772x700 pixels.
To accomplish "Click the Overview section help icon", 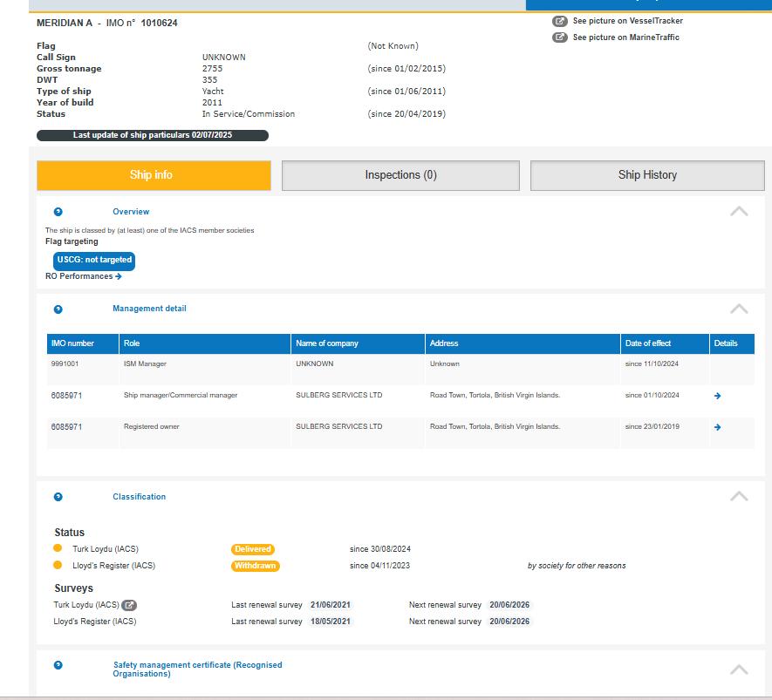I will point(58,212).
